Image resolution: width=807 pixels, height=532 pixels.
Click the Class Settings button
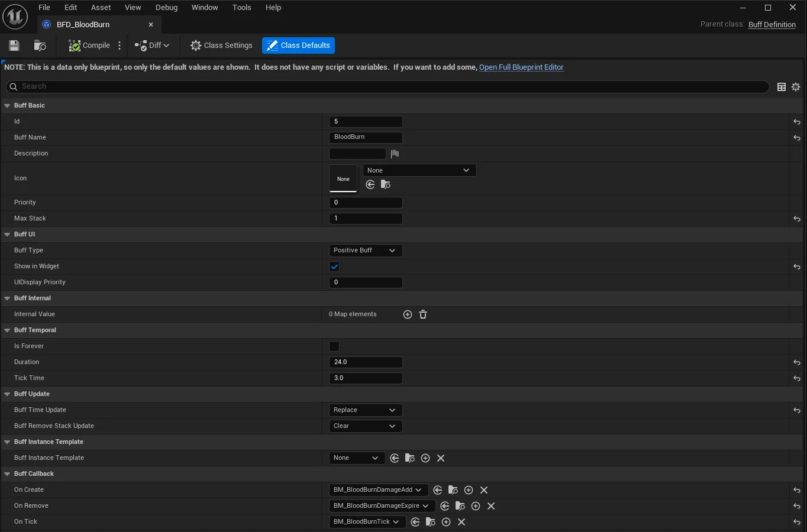point(221,46)
